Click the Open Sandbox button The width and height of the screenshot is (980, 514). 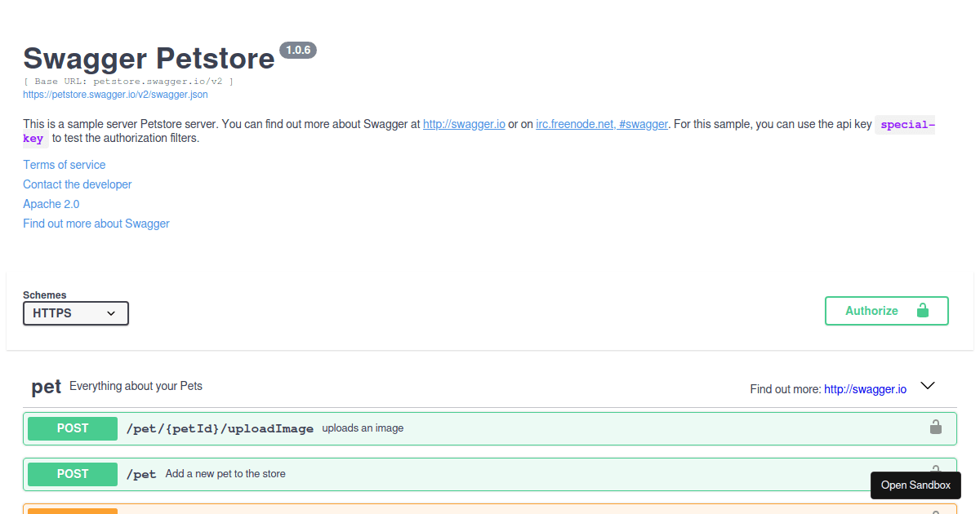click(x=915, y=485)
